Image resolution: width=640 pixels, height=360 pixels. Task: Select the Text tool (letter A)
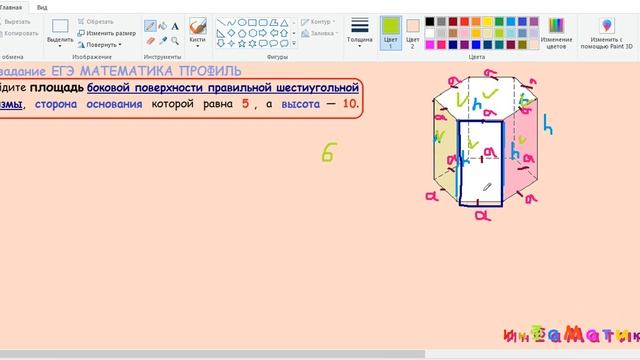tap(175, 27)
